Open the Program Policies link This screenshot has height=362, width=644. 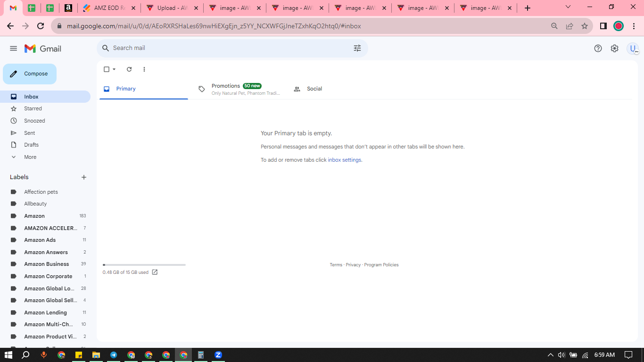(381, 265)
